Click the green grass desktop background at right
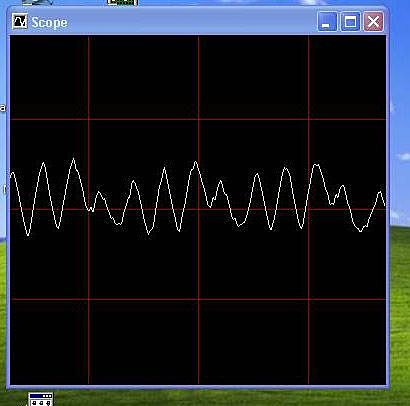The height and width of the screenshot is (406, 410). (x=400, y=317)
